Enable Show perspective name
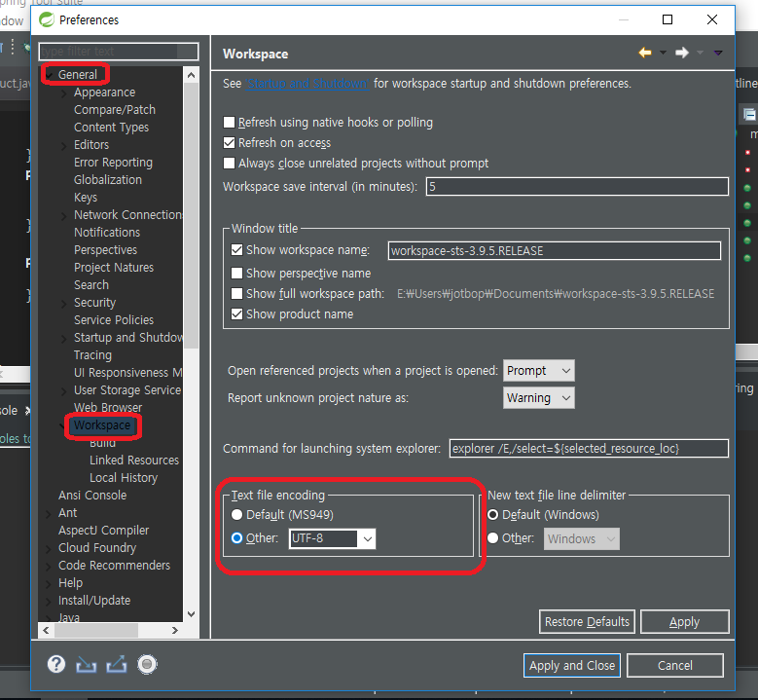The height and width of the screenshot is (700, 758). coord(236,274)
